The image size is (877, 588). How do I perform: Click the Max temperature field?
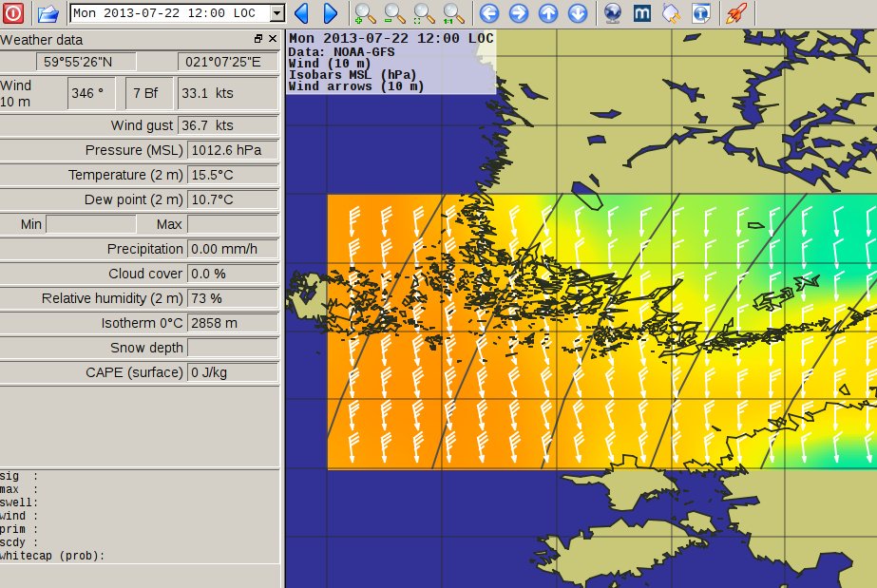(x=233, y=224)
